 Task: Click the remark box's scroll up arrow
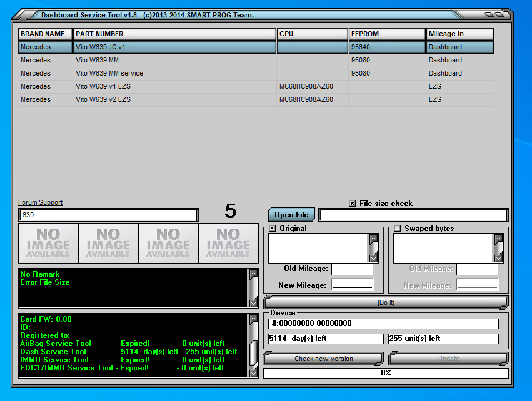click(253, 274)
